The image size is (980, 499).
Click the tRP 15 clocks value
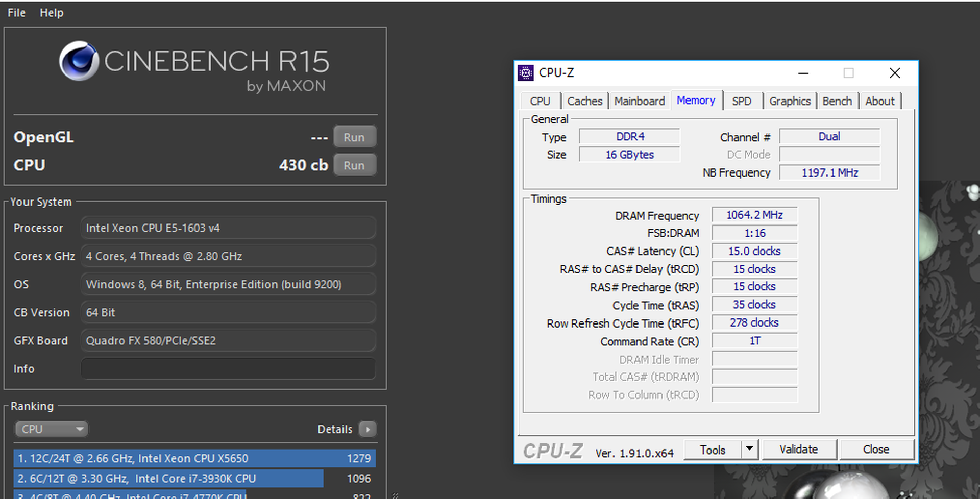[x=754, y=287]
